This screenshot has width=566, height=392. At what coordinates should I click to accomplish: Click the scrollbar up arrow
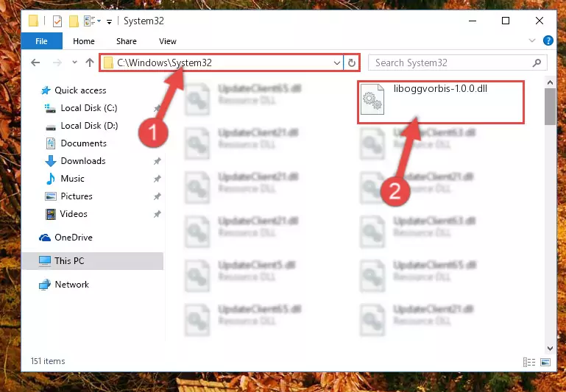550,82
